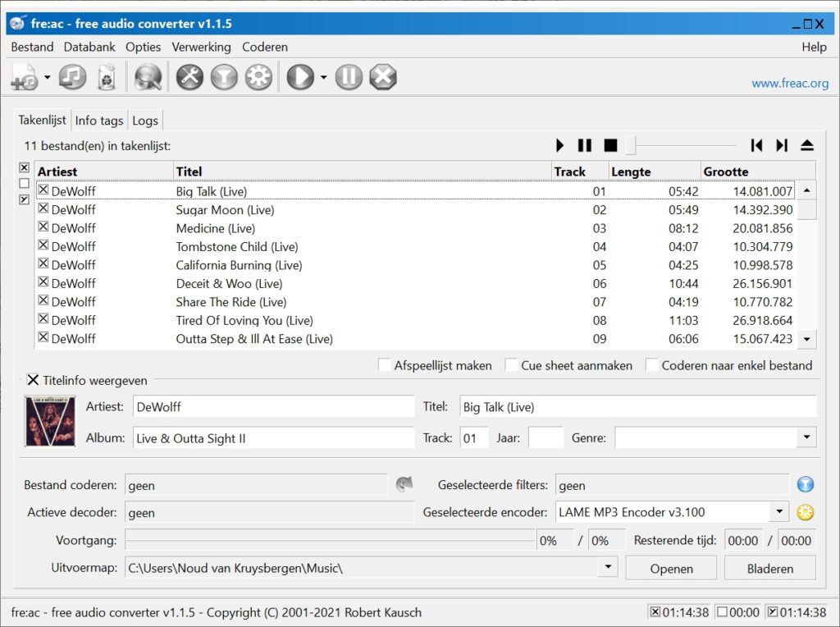Expand the Uitvoermap path dropdown
The image size is (840, 627).
point(607,567)
